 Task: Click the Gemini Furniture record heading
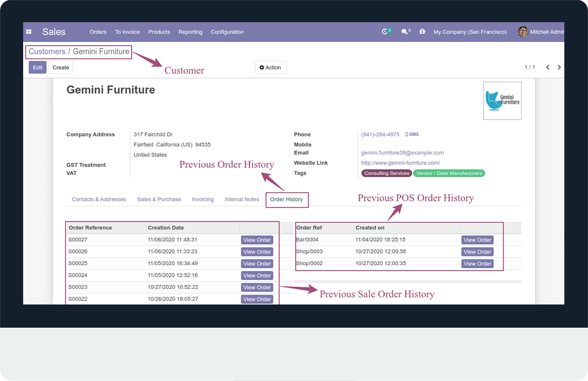click(x=111, y=90)
